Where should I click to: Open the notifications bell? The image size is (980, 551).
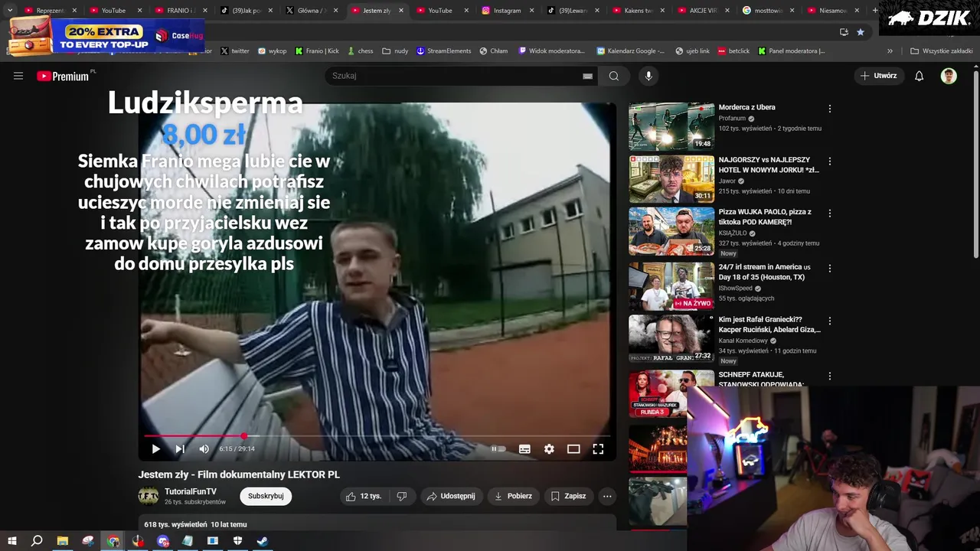[x=920, y=76]
